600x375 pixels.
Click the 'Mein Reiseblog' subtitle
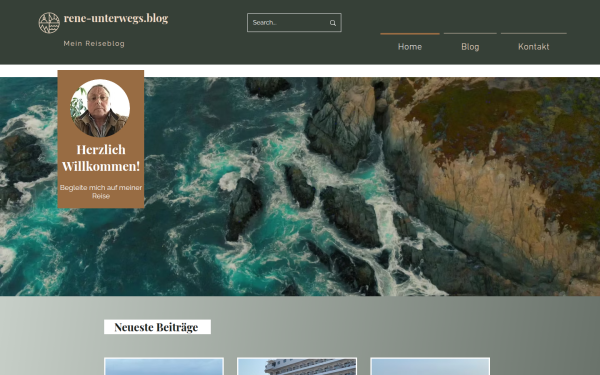coord(94,44)
